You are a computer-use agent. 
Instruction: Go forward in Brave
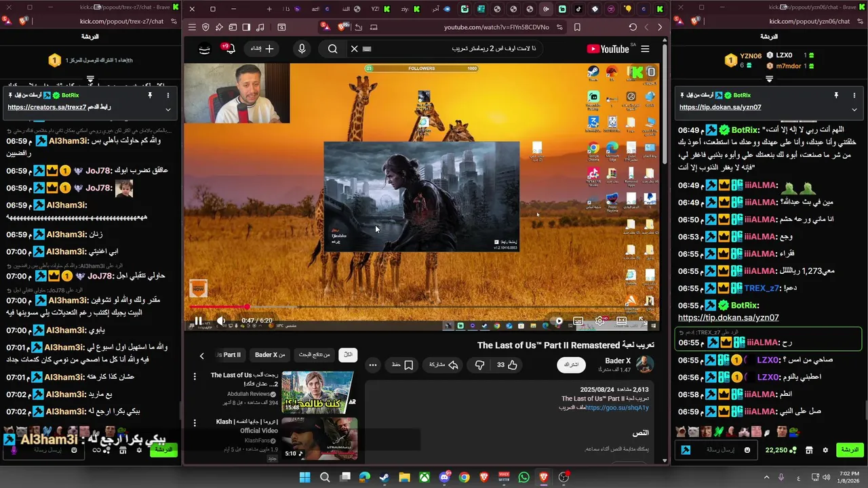[x=646, y=27]
